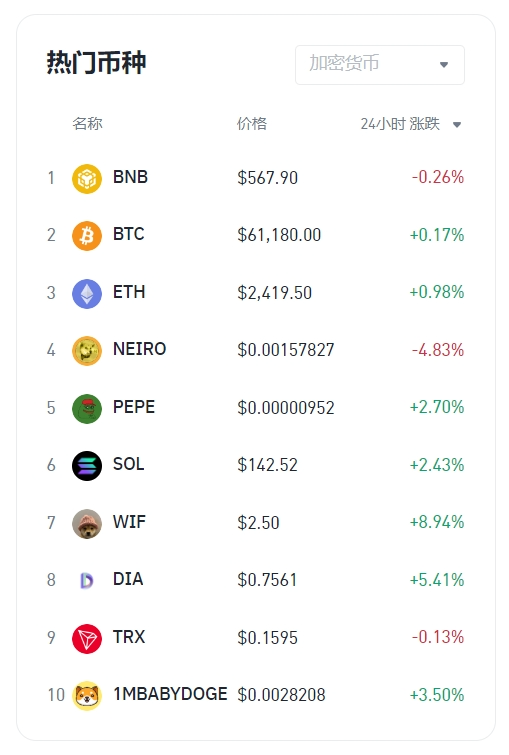
Task: Click the 名称 column header
Action: [87, 124]
